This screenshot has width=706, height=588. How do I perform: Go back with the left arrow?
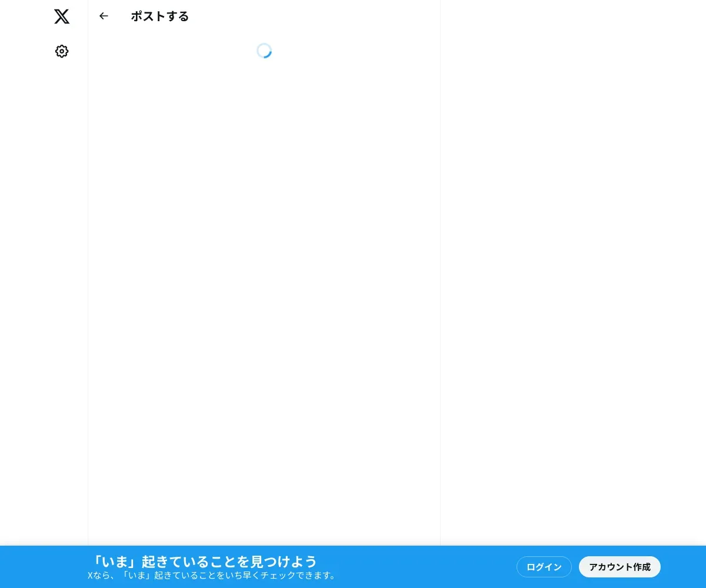[104, 16]
